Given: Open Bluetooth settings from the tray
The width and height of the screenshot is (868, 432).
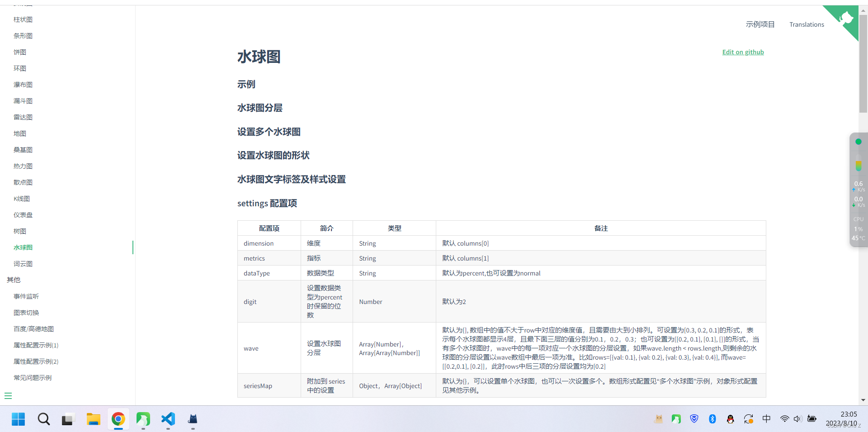Looking at the screenshot, I should 712,419.
